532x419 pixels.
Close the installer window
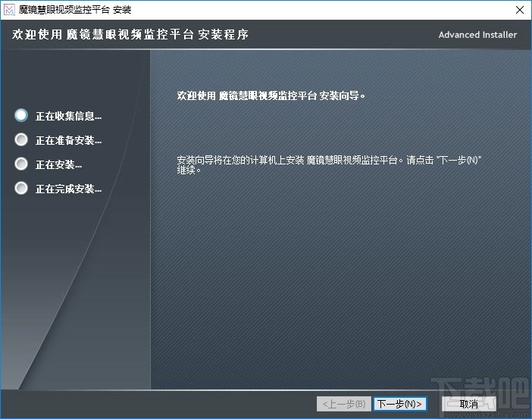coord(519,10)
